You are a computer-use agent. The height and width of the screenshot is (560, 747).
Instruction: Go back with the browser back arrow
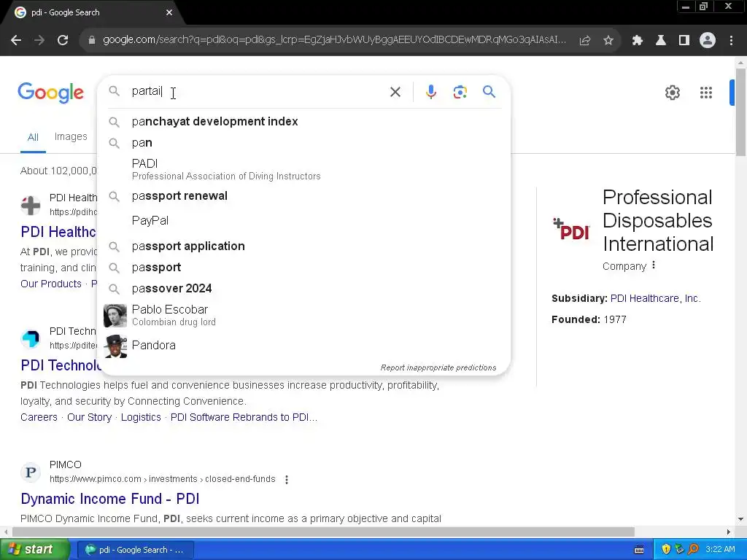16,41
